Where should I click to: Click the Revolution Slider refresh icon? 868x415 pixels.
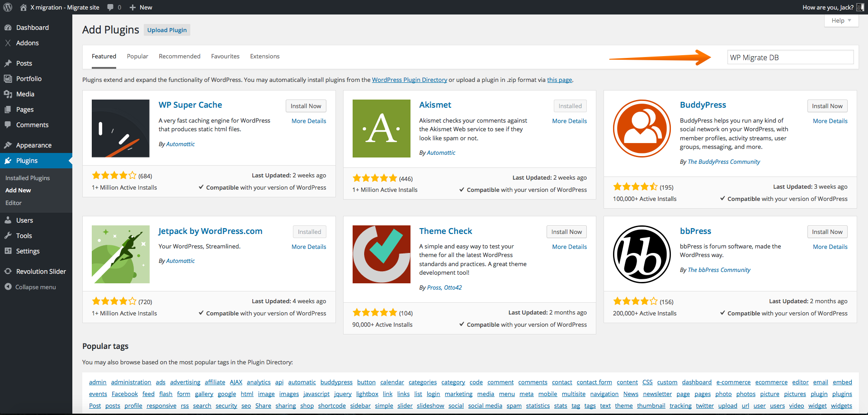[8, 272]
